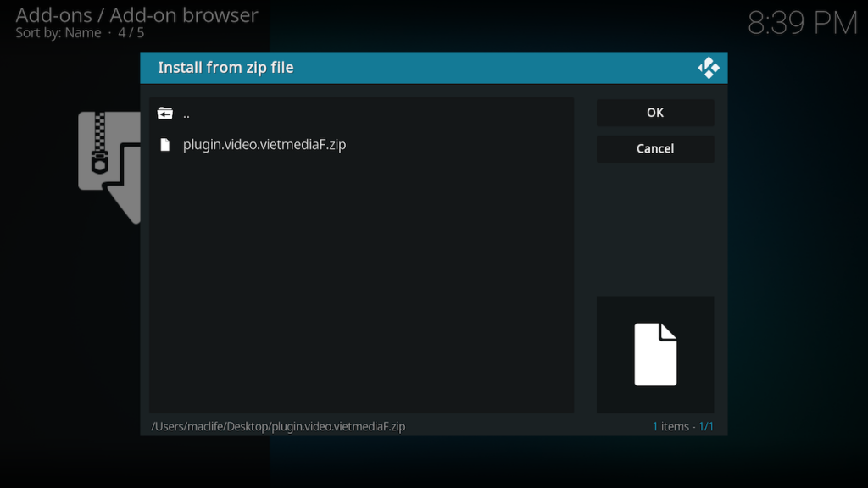Screen dimensions: 868x488
Task: Click the file path shown at the bottom
Action: point(278,426)
